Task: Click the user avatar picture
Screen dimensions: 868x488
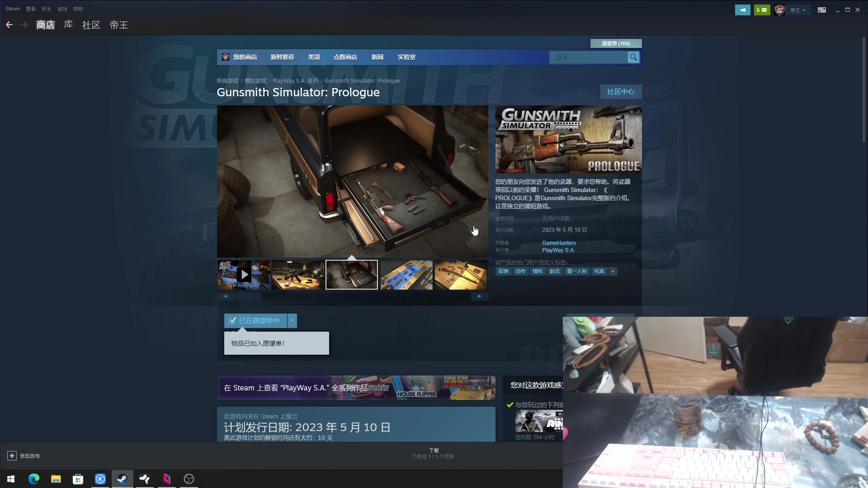Action: click(779, 10)
